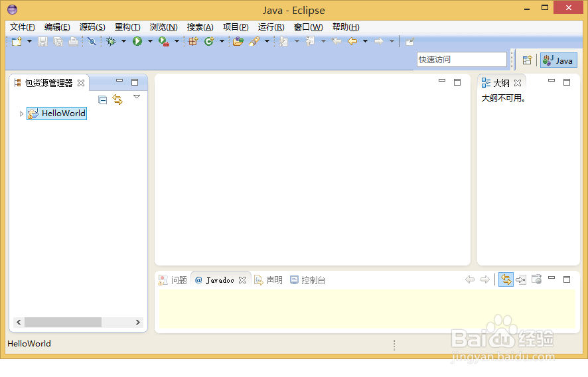
Task: Click the Save All icon
Action: (58, 41)
